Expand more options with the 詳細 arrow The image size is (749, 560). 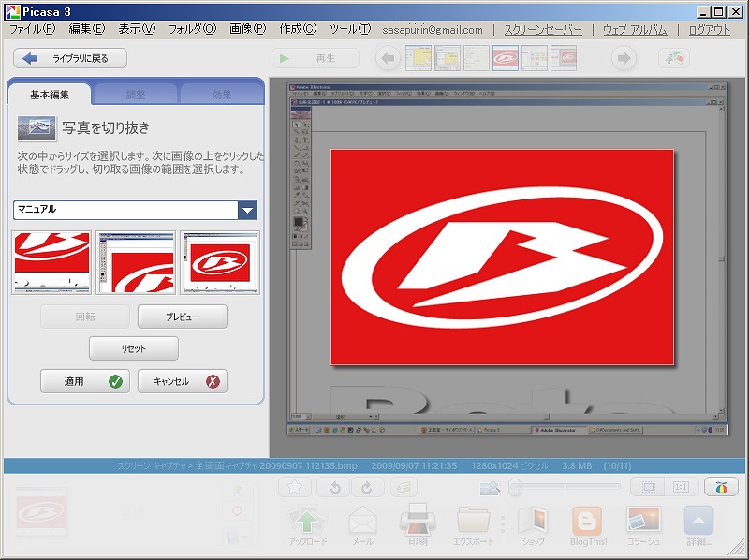point(698,525)
